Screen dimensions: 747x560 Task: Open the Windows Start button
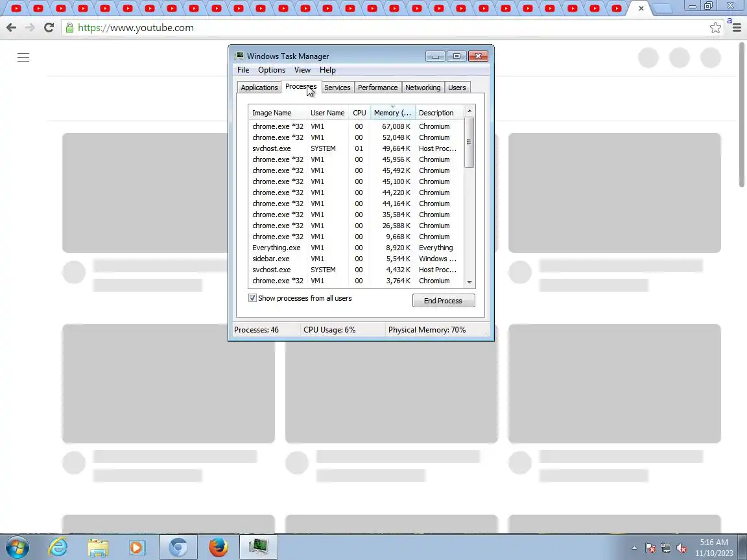(17, 548)
